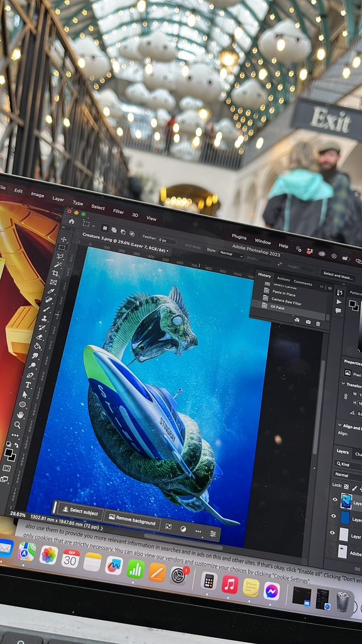
Task: Open more options on contextual task bar
Action: click(198, 531)
